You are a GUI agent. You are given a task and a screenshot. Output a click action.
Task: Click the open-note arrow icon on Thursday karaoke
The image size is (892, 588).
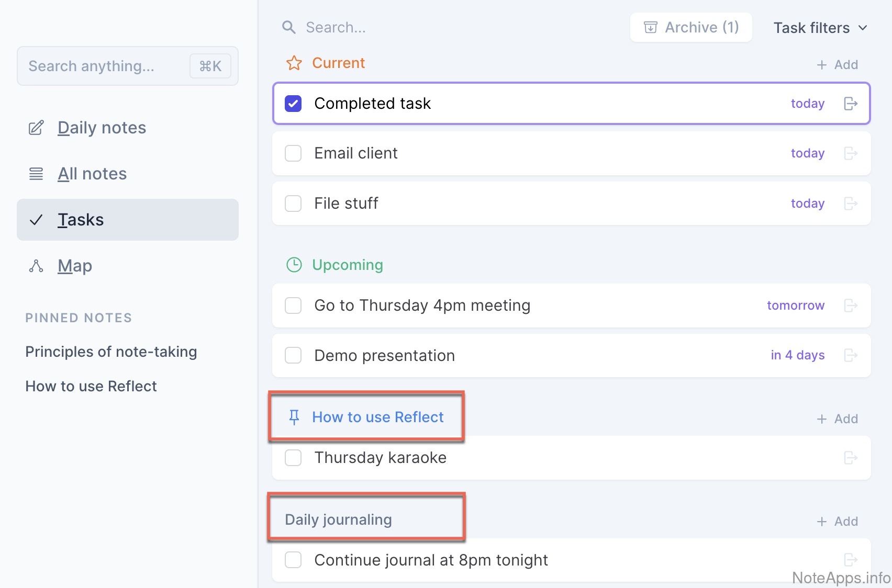tap(851, 458)
